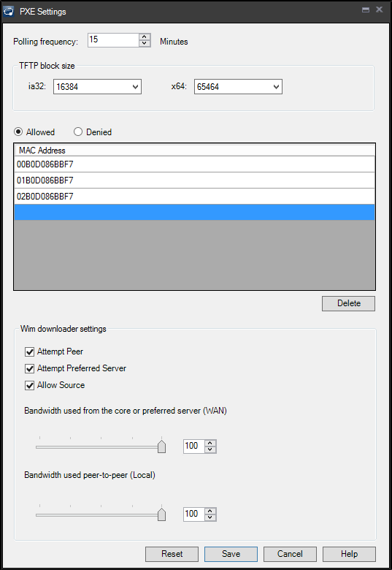The height and width of the screenshot is (570, 392).
Task: Select the Allowed radio button
Action: (x=18, y=132)
